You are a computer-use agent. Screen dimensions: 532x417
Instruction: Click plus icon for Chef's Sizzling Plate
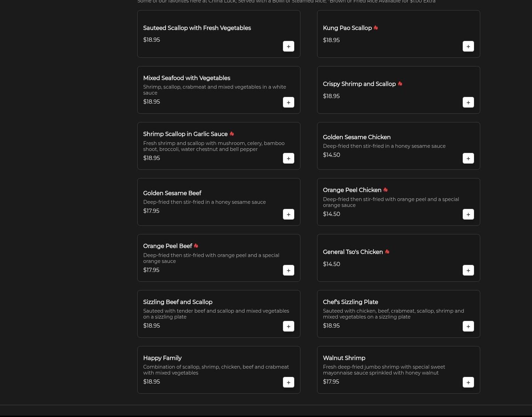coord(468,327)
